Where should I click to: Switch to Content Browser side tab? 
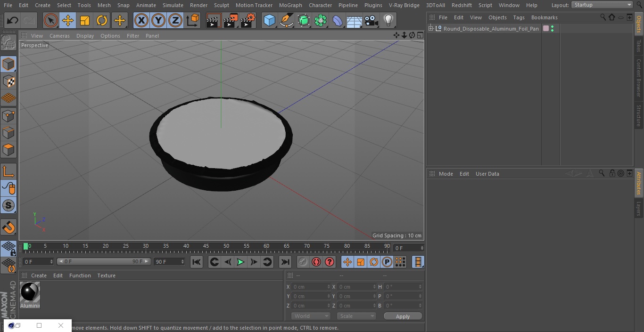639,78
